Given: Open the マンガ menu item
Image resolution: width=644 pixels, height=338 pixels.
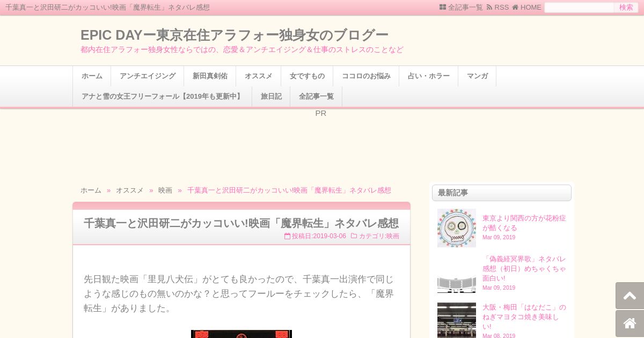Looking at the screenshot, I should coord(477,76).
